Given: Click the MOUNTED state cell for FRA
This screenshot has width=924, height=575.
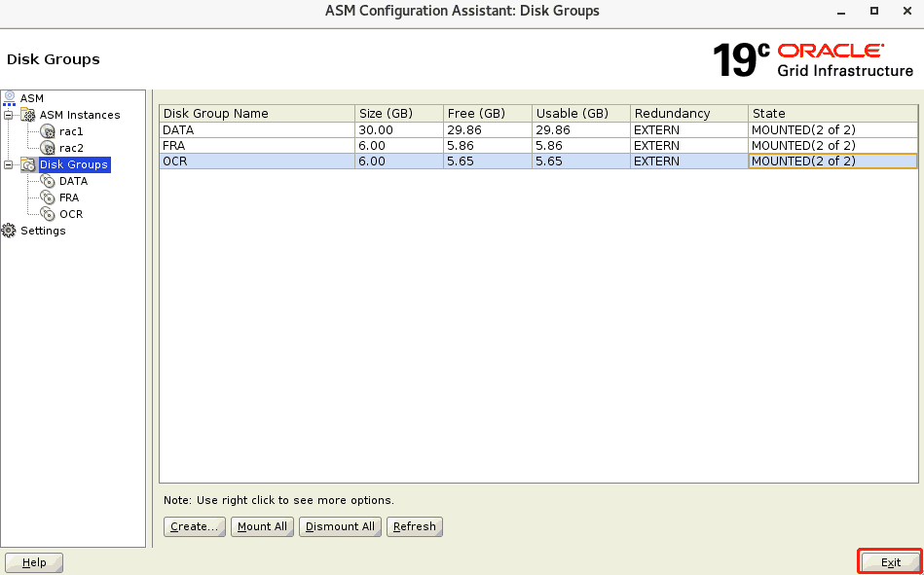Looking at the screenshot, I should click(832, 146).
